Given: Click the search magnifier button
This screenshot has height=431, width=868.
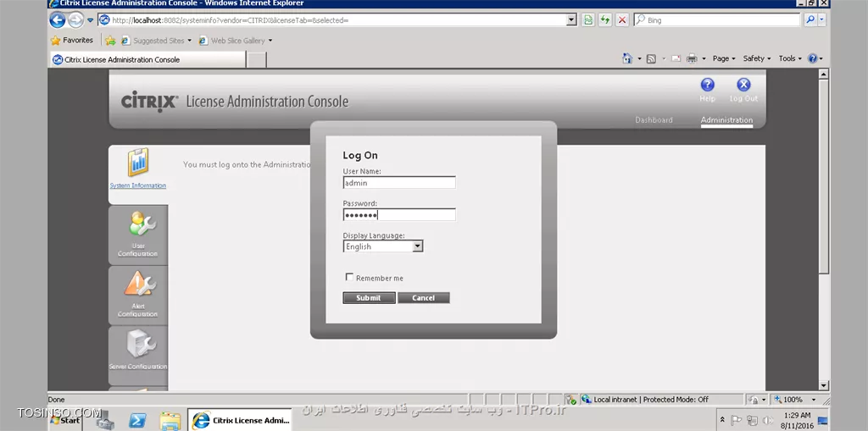Looking at the screenshot, I should tap(810, 20).
